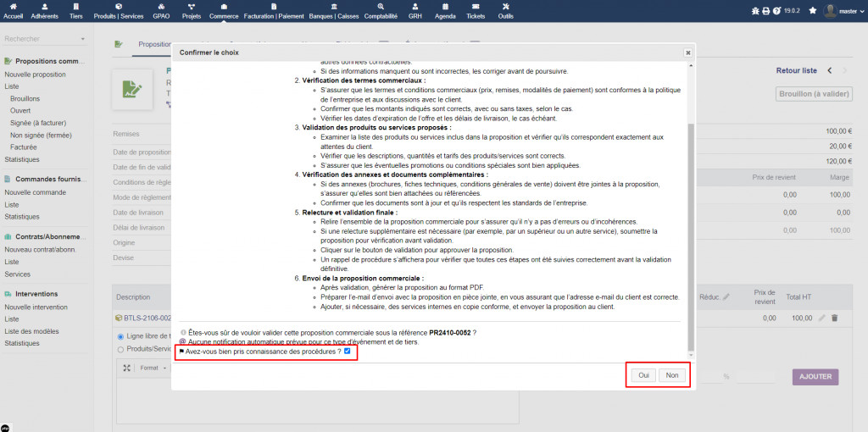868x432 pixels.
Task: Toggle the procedures acknowledgement checkbox
Action: [x=347, y=352]
